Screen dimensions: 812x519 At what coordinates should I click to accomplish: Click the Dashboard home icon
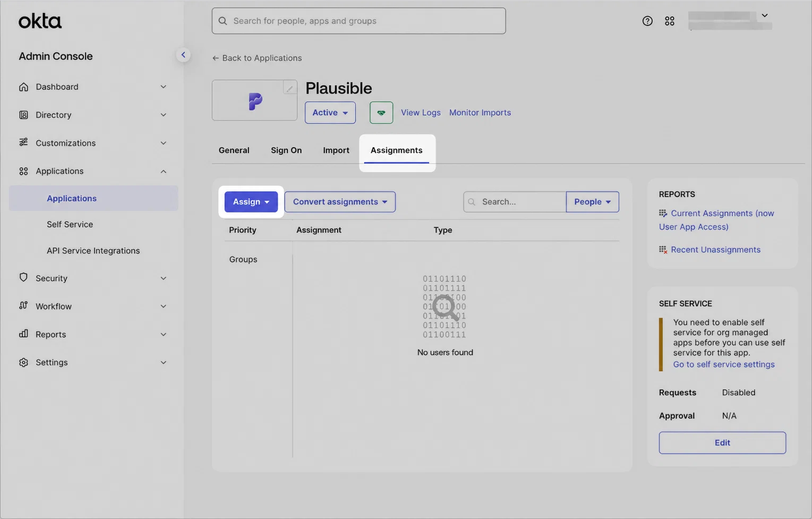point(23,87)
